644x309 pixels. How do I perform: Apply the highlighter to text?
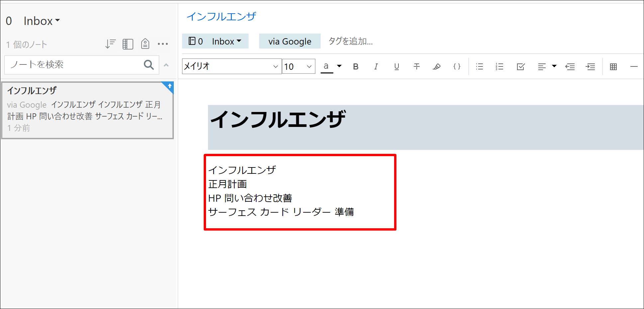tap(437, 66)
